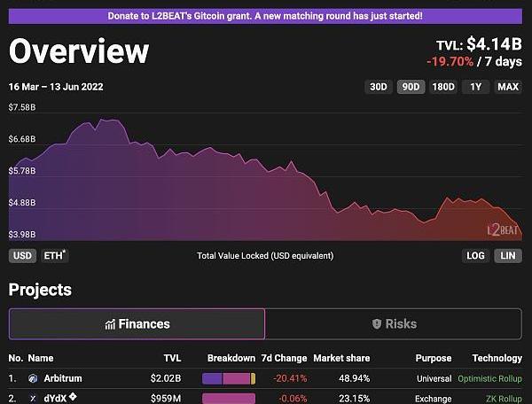The image size is (532, 404).
Task: Show TVL in ETH
Action: (x=55, y=255)
